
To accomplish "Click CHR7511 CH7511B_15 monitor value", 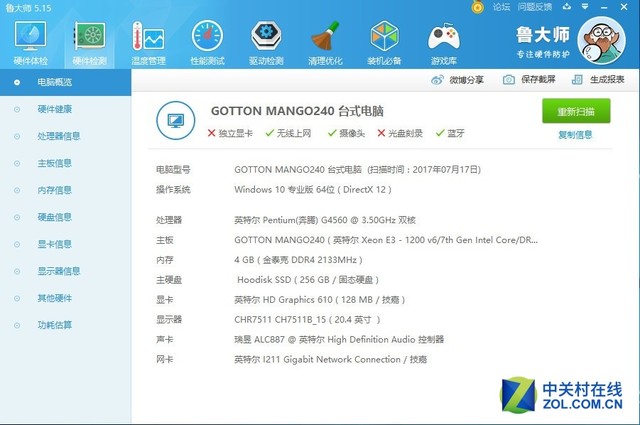I will coord(307,320).
